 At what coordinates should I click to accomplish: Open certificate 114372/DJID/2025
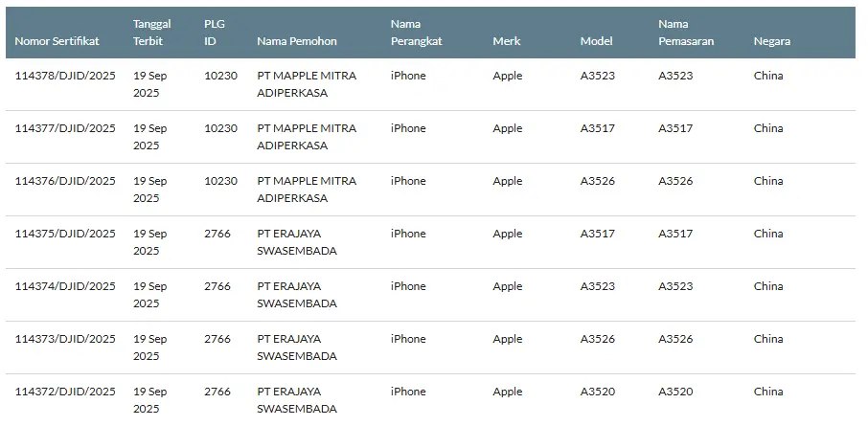(65, 392)
